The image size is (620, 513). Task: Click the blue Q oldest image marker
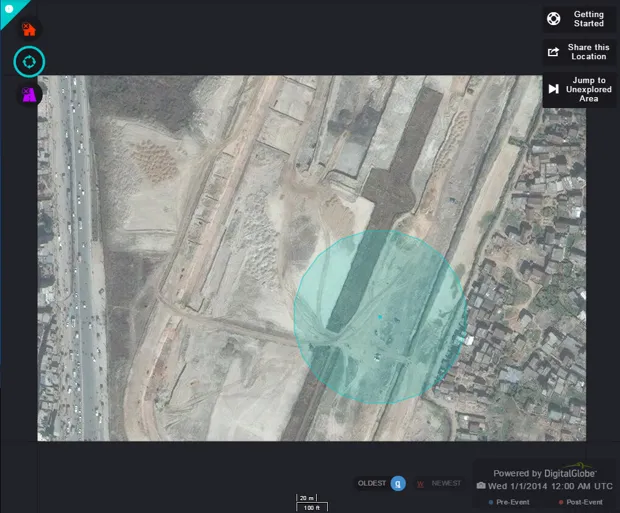[x=398, y=483]
